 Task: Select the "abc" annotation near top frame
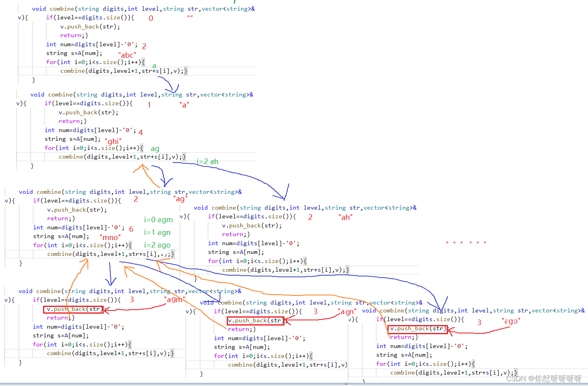(x=127, y=55)
